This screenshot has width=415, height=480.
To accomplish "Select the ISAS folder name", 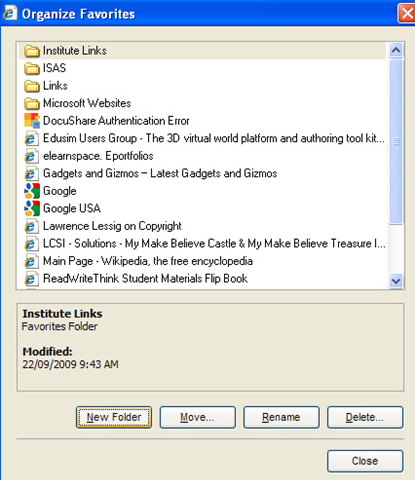I will coord(54,68).
